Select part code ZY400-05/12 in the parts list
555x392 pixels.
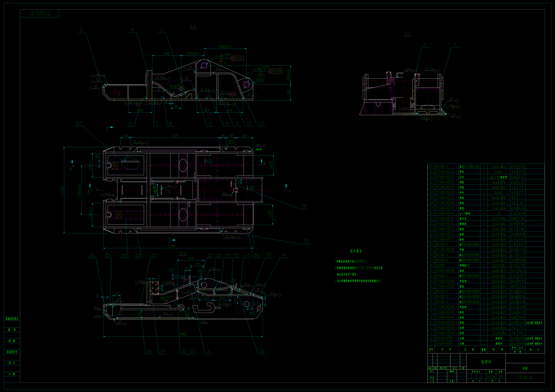click(x=445, y=234)
